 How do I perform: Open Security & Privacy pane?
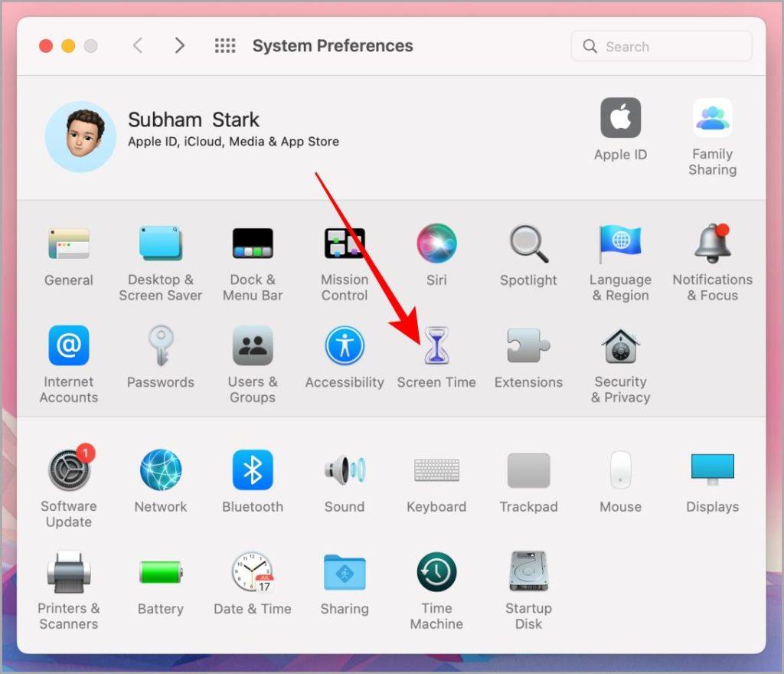point(620,346)
